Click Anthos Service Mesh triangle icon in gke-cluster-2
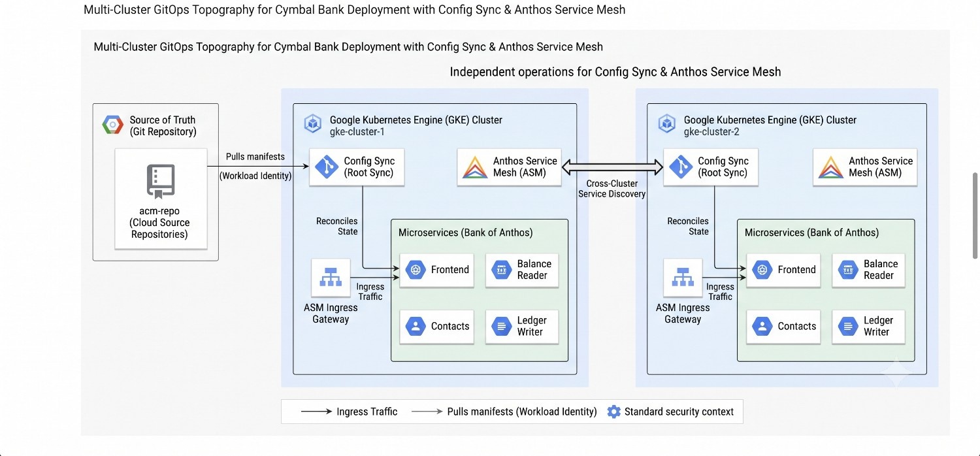Image resolution: width=980 pixels, height=456 pixels. (x=831, y=167)
